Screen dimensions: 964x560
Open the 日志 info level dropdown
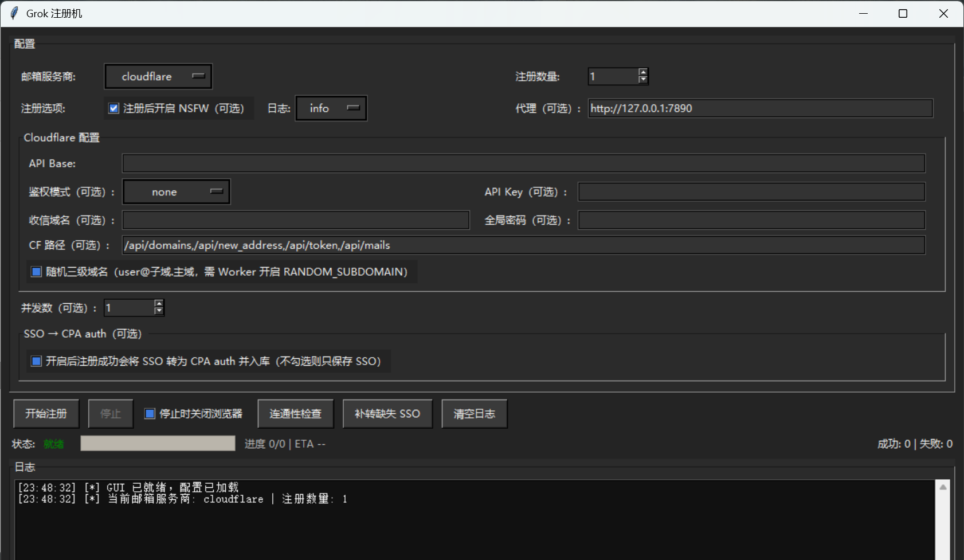(331, 108)
